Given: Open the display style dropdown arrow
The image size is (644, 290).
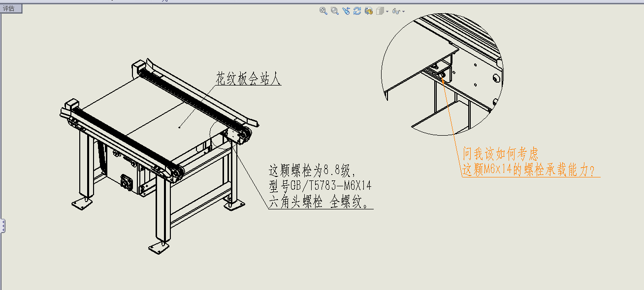Looking at the screenshot, I should (x=387, y=11).
